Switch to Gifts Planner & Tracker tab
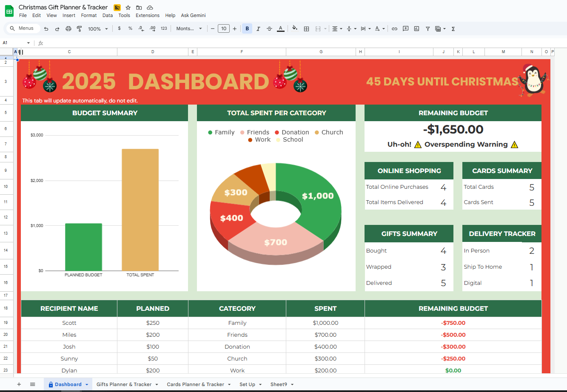The width and height of the screenshot is (567, 392). (x=124, y=384)
